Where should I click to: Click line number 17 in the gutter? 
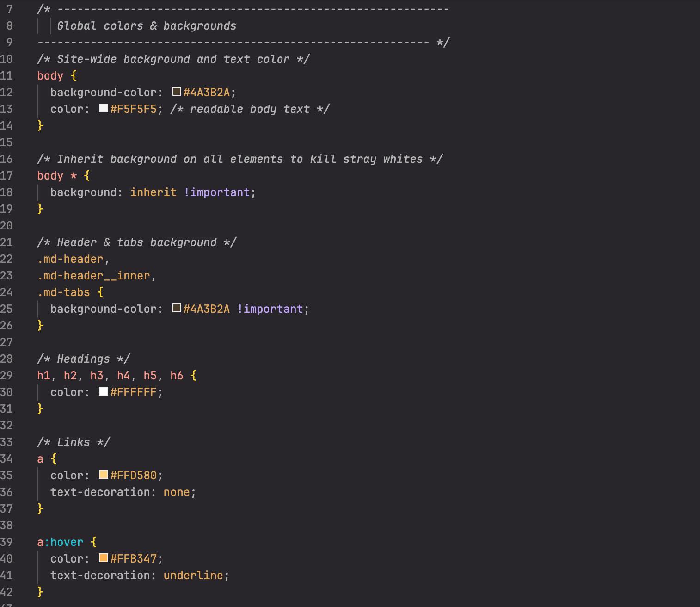click(x=6, y=176)
